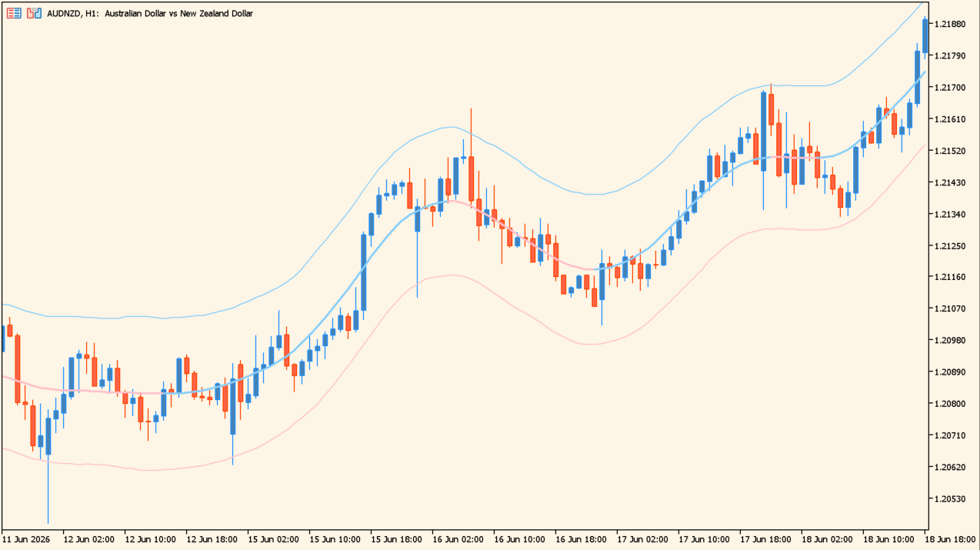This screenshot has width=980, height=550.
Task: Click the 15 Jun 10:00 time label
Action: point(335,539)
